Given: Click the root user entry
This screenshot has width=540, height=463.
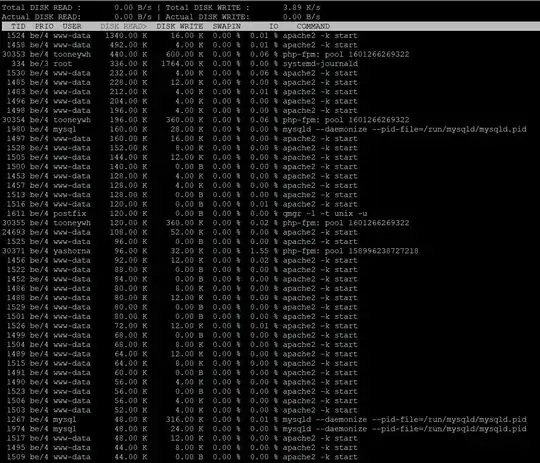Looking at the screenshot, I should tap(62, 63).
